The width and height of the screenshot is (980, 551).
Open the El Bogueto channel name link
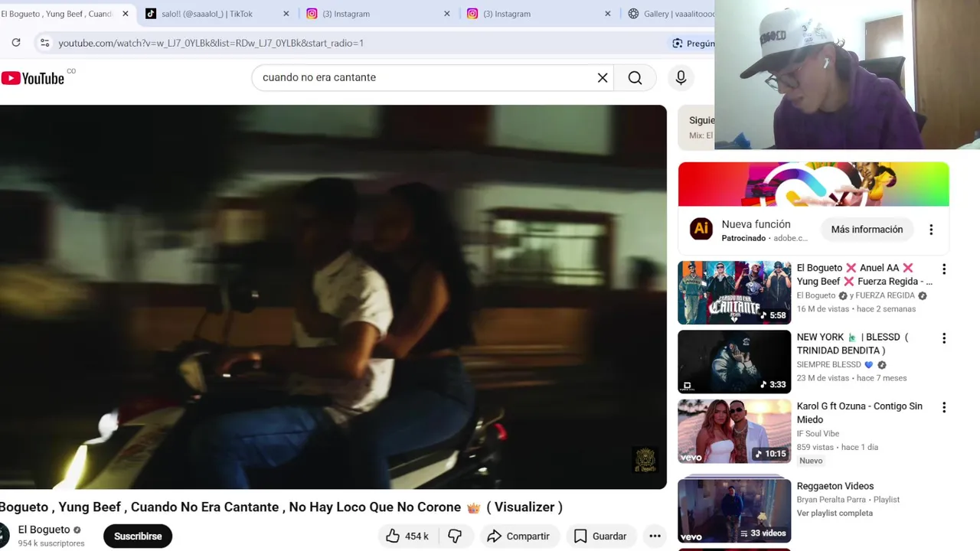pos(44,530)
